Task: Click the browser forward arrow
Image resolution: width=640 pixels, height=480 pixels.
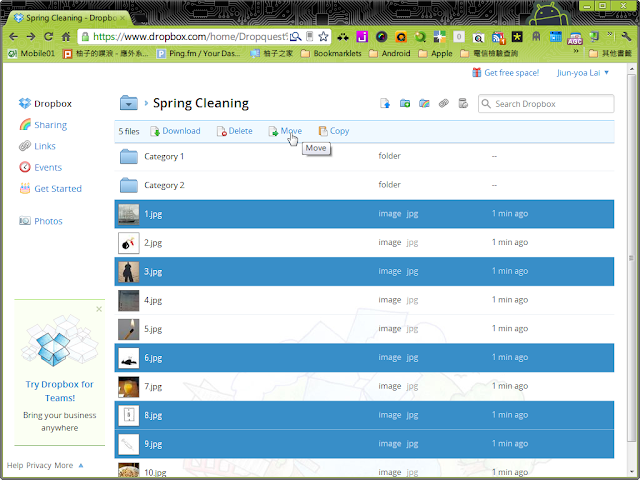Action: (31, 37)
